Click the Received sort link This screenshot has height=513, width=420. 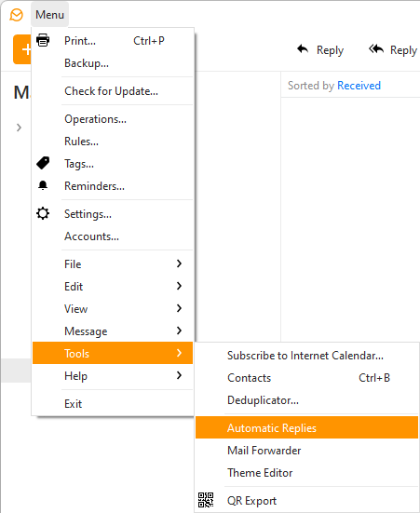click(359, 86)
